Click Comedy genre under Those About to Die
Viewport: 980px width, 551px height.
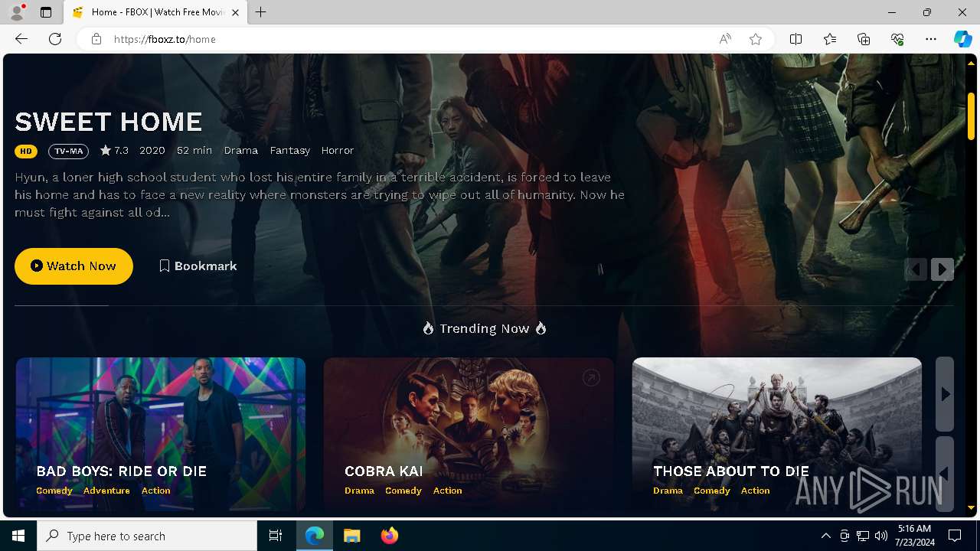point(712,491)
